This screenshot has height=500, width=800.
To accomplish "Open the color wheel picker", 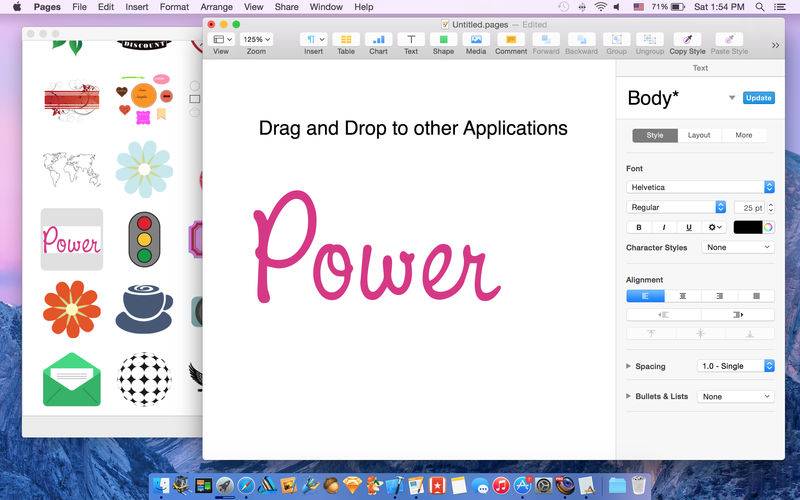I will pos(768,228).
